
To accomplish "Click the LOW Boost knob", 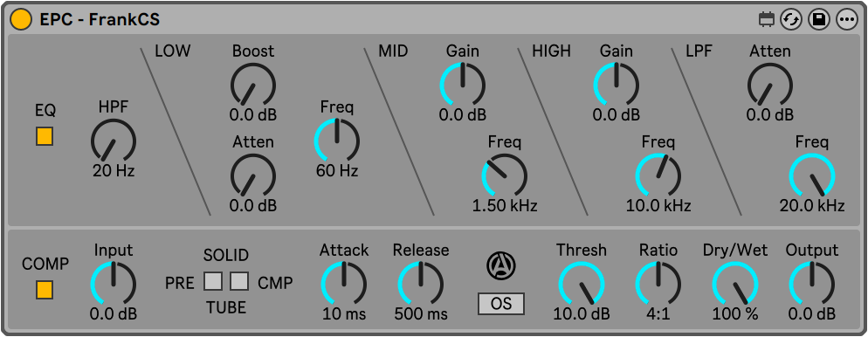I will (x=253, y=85).
